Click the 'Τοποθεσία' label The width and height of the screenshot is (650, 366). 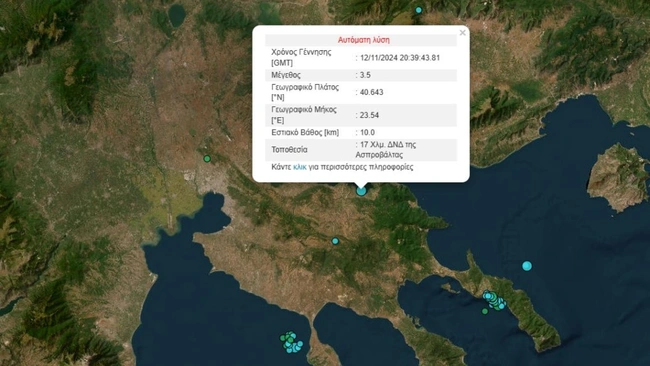click(289, 150)
